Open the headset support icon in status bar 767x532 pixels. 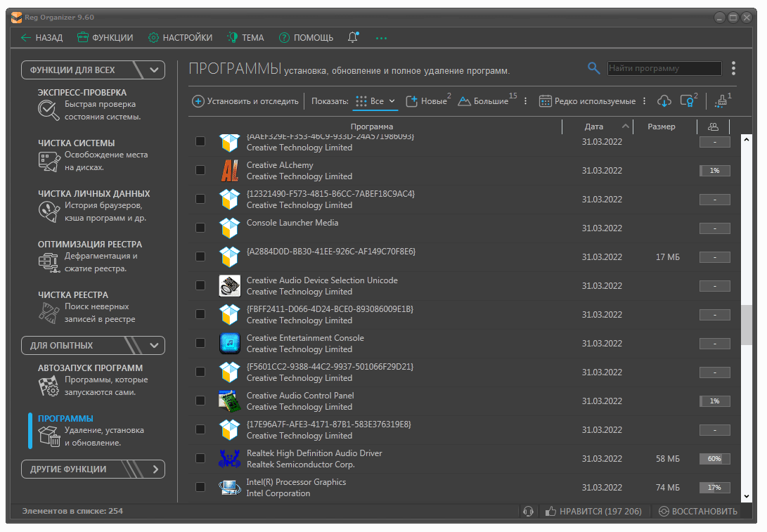tap(528, 511)
